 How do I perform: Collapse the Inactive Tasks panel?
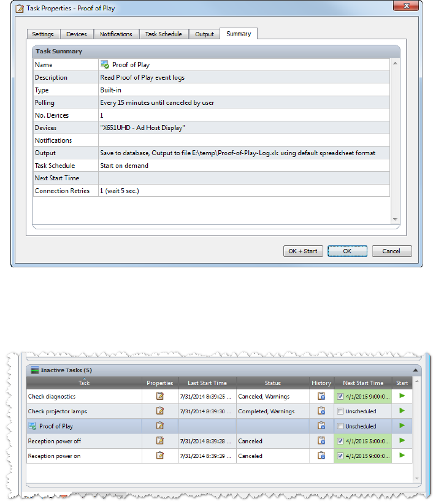[x=415, y=370]
